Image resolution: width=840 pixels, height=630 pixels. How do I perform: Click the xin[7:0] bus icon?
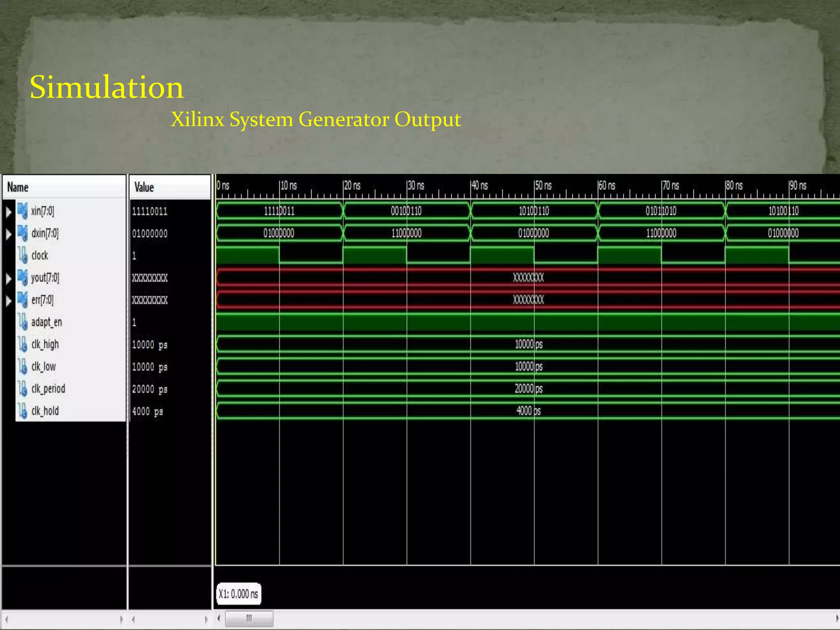23,211
